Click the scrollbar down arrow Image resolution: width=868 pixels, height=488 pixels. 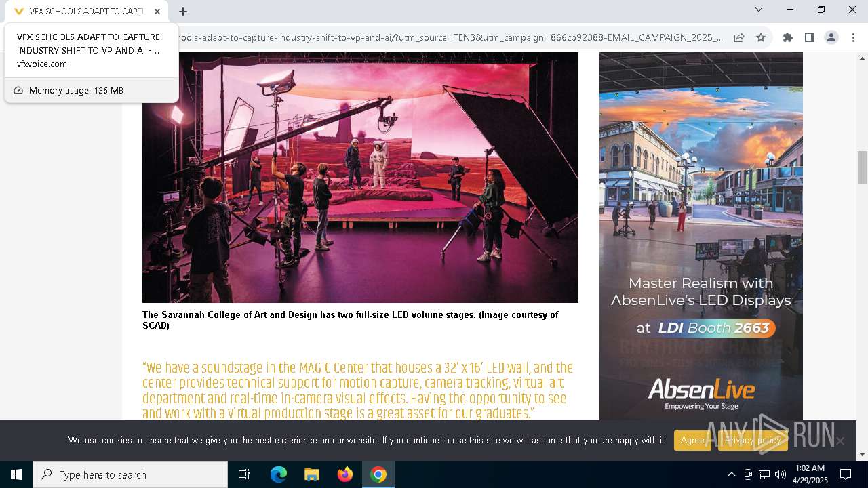pos(863,455)
